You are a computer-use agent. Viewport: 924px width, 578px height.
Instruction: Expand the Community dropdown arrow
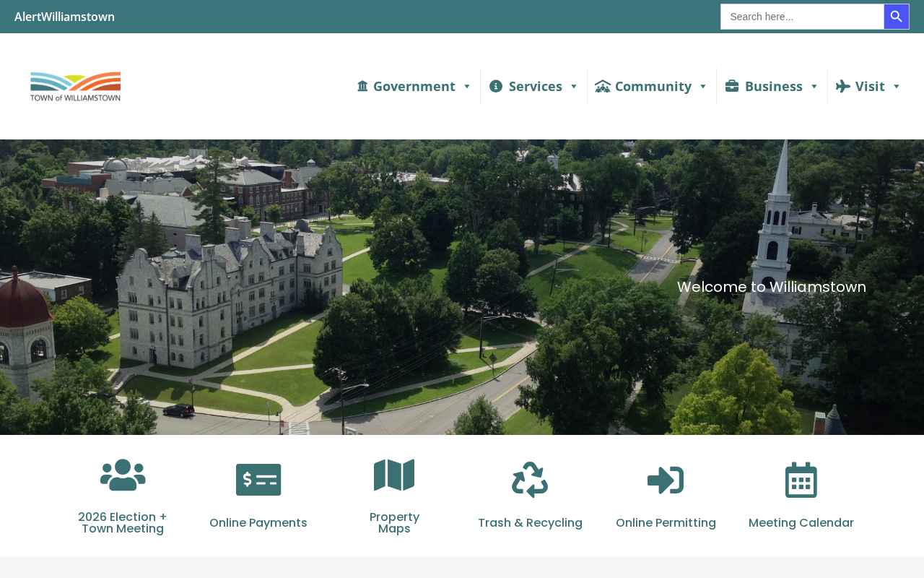point(702,87)
